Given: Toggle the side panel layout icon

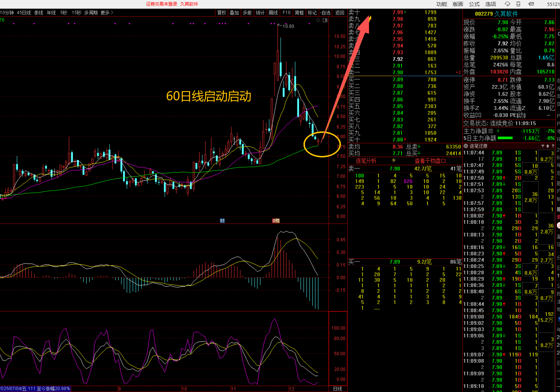Looking at the screenshot, I should click(x=325, y=20).
